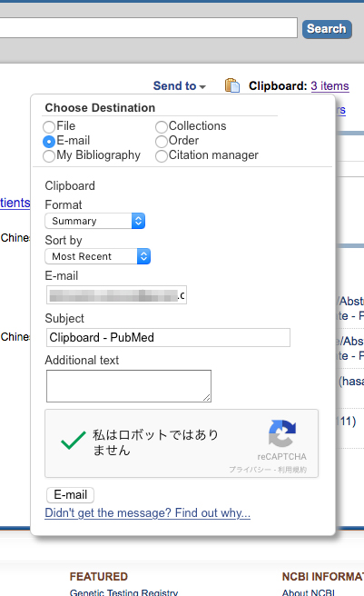Open the Sort by Most Recent dropdown
364x596 pixels.
pos(98,256)
